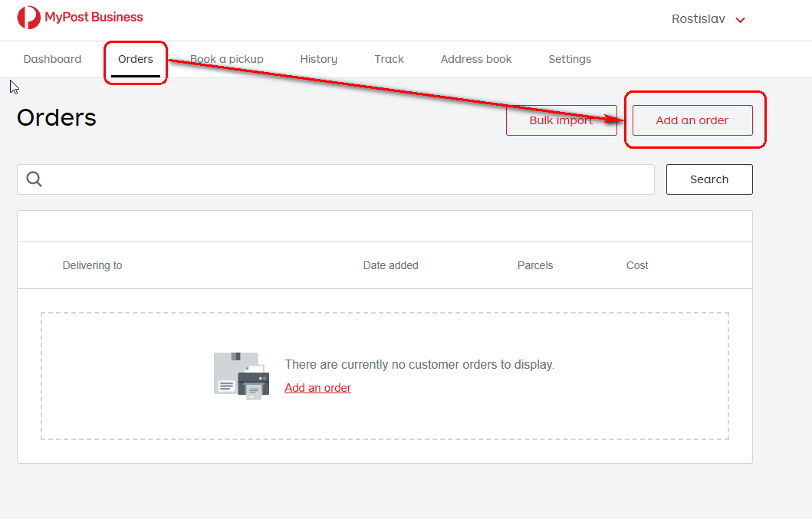The width and height of the screenshot is (812, 519).
Task: Switch to the History tab
Action: (318, 59)
